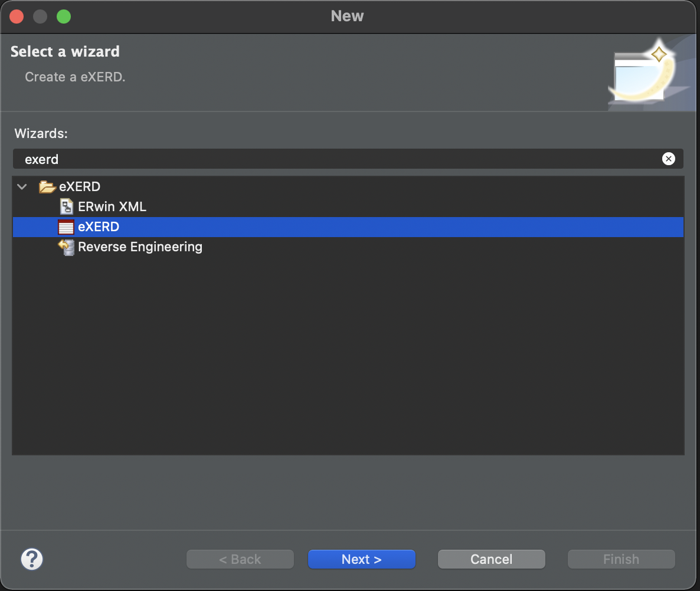The height and width of the screenshot is (591, 700).
Task: Click the green zoom window button
Action: click(64, 17)
